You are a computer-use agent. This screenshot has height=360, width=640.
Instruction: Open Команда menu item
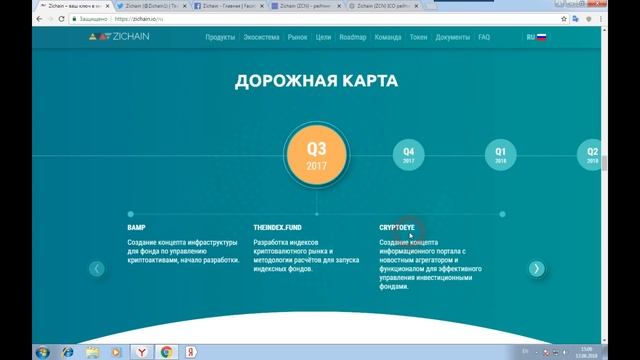coord(388,37)
